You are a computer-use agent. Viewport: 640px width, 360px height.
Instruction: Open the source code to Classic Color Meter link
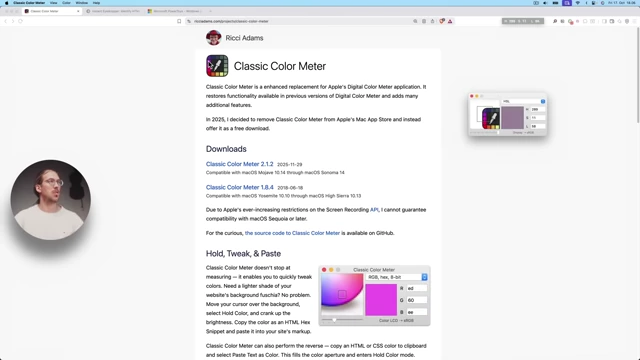tap(292, 233)
